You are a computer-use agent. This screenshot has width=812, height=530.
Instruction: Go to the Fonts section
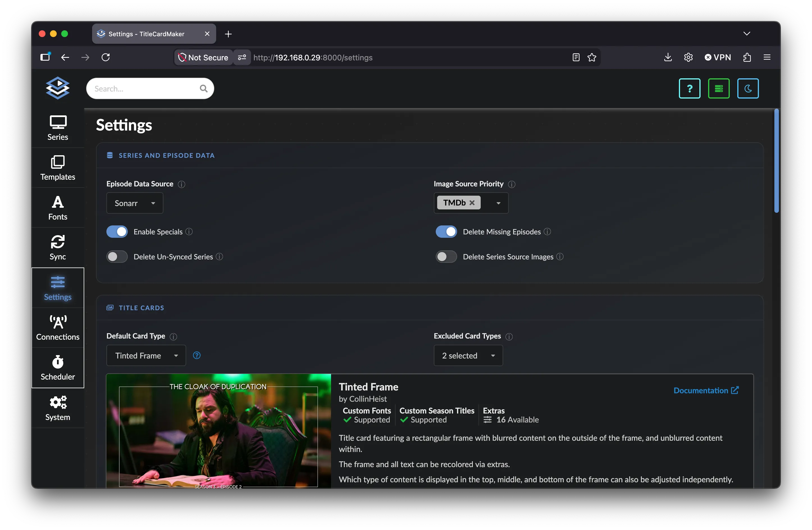pyautogui.click(x=58, y=208)
